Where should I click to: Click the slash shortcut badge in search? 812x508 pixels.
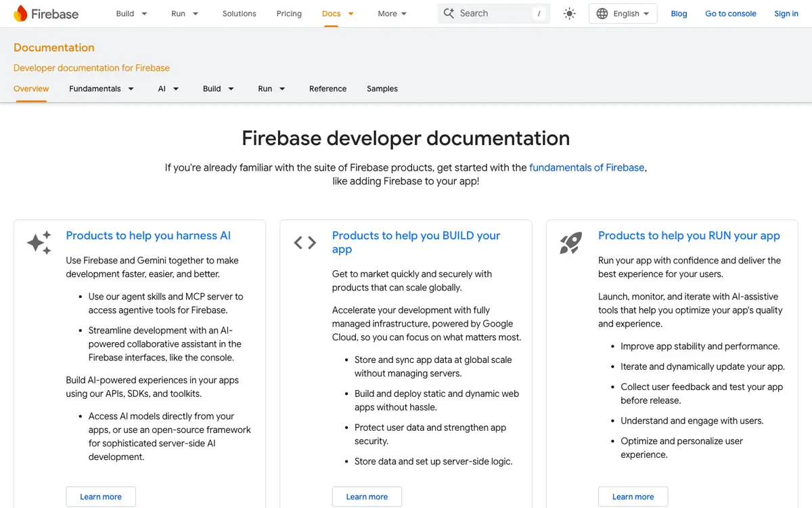click(539, 14)
